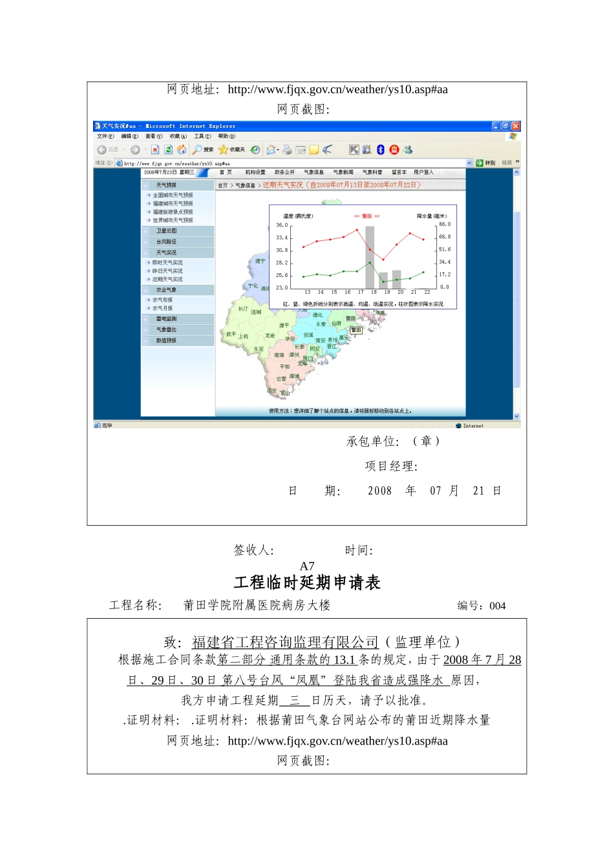614x868 pixels.
Task: Click the 气象新闻 navigation tab
Action: point(343,172)
